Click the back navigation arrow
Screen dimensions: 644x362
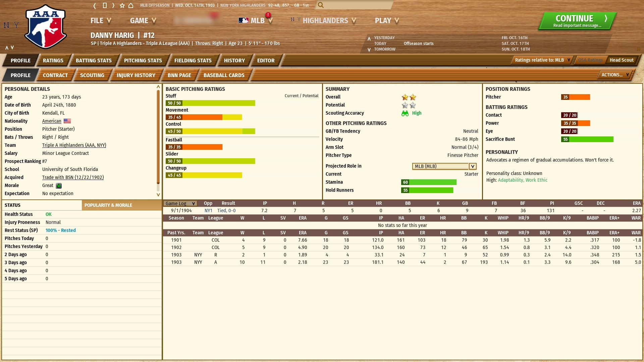[95, 5]
